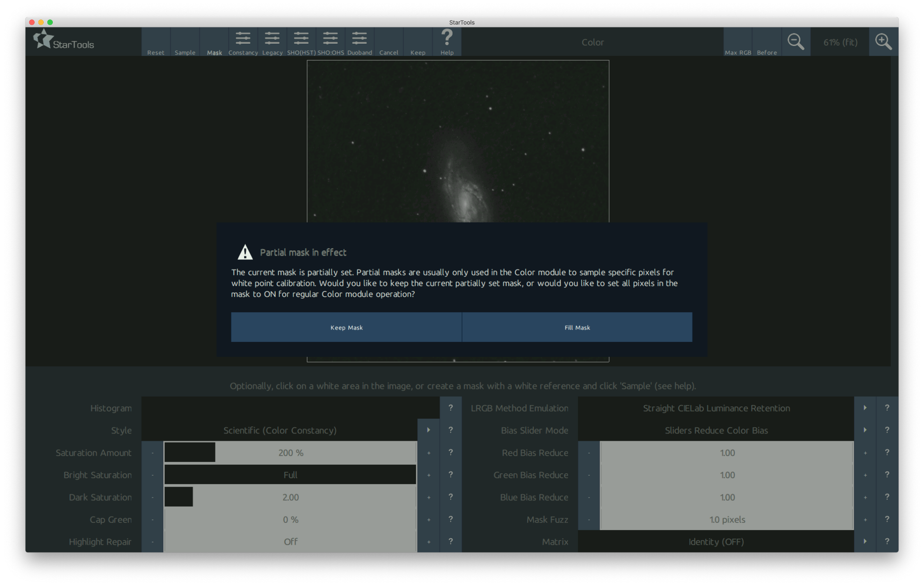
Task: Open help for Bright Saturation
Action: (x=450, y=475)
